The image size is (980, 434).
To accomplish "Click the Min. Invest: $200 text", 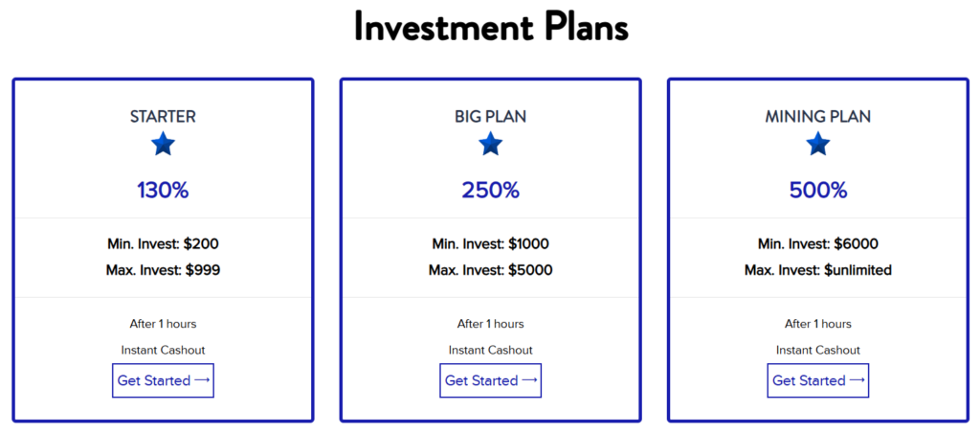I will [163, 244].
